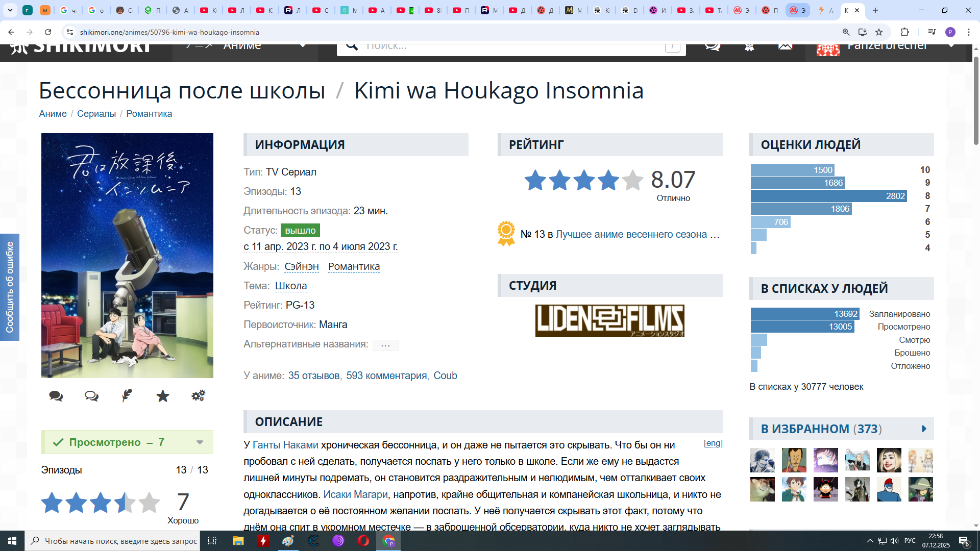Image resolution: width=980 pixels, height=551 pixels.
Task: Click the Ганты Наками character link
Action: [x=285, y=445]
